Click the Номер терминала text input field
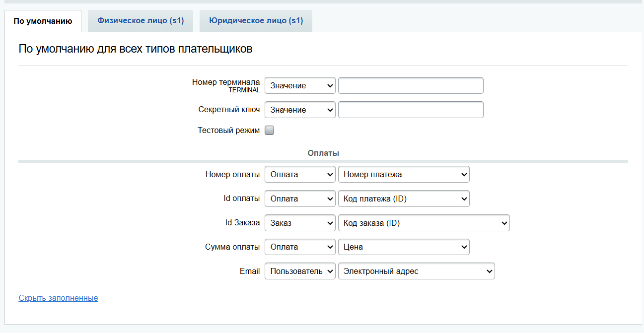The width and height of the screenshot is (644, 333). pos(411,86)
